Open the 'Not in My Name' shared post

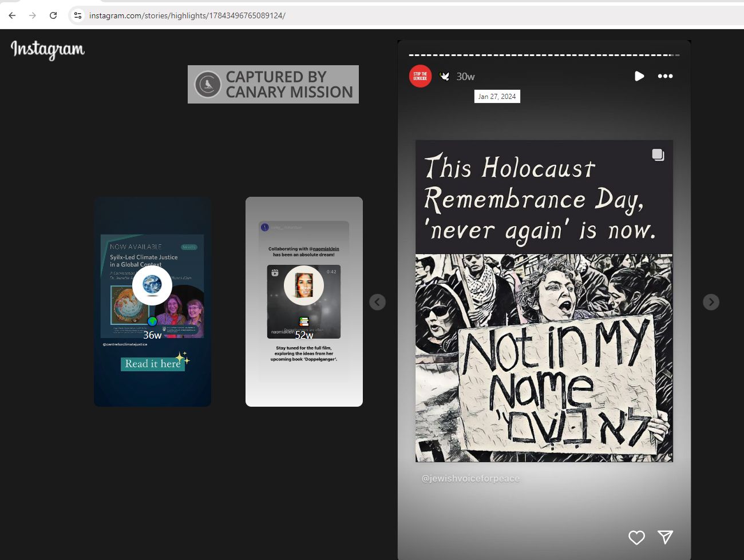544,301
